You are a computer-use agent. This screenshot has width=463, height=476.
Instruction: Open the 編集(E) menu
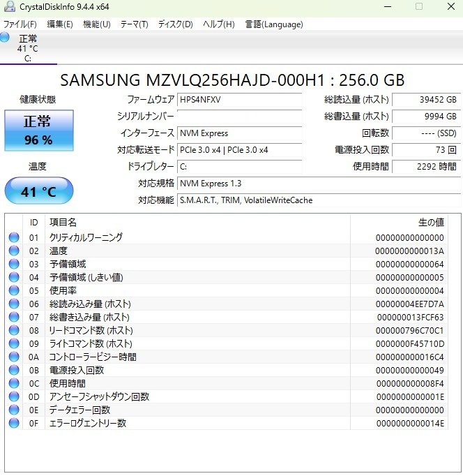60,24
